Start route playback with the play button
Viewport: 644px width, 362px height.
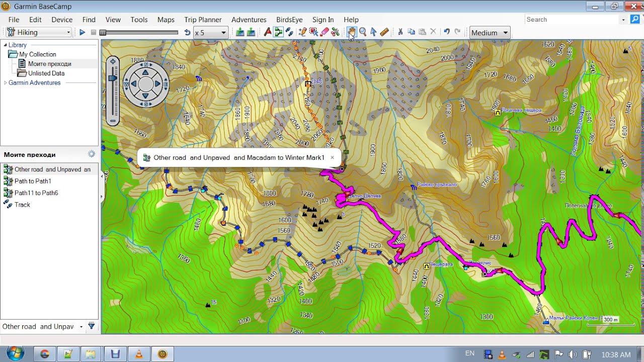[x=83, y=33]
